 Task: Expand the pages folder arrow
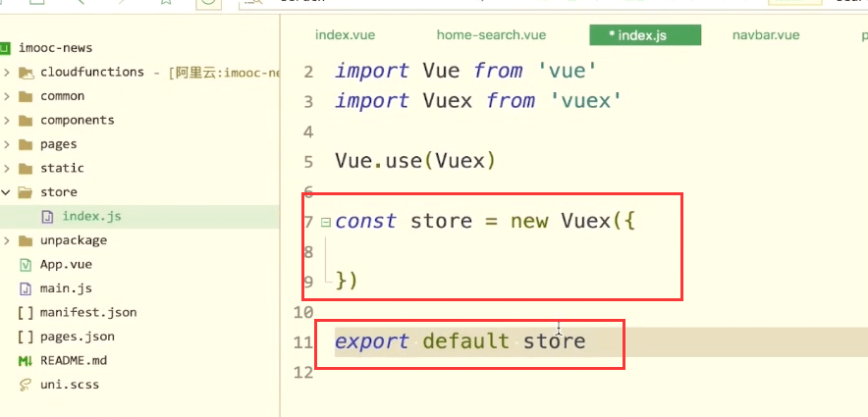(6, 144)
